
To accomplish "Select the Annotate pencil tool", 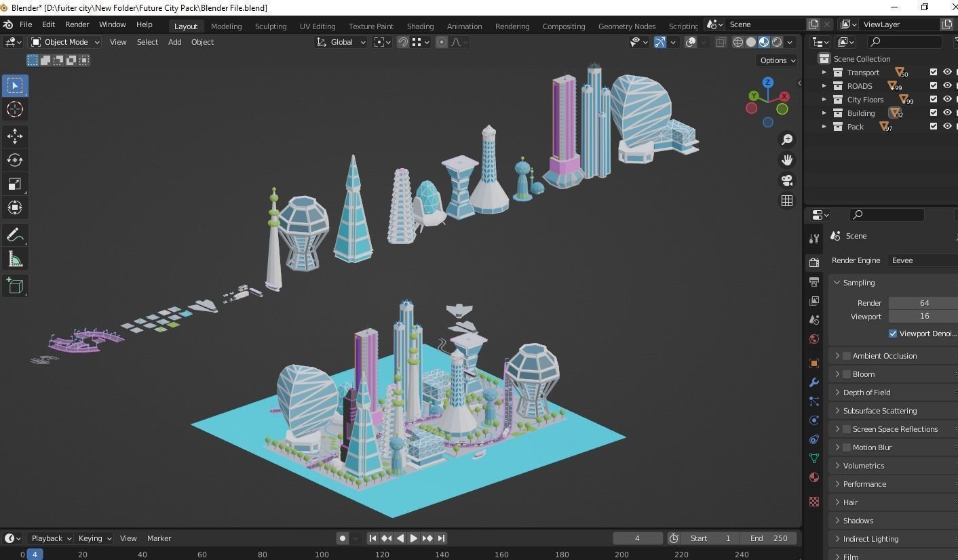I will click(x=15, y=235).
